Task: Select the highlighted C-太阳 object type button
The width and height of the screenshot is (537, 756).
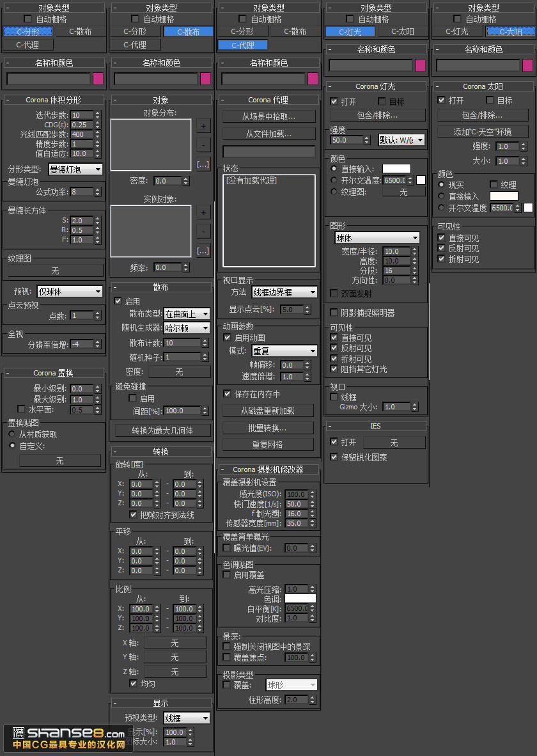Action: pyautogui.click(x=511, y=32)
